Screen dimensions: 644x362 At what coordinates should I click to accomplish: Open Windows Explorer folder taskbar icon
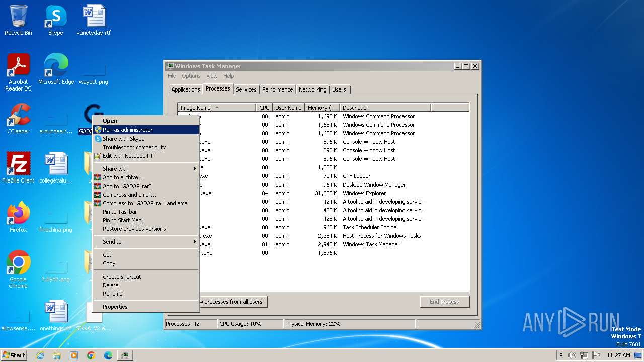(57, 355)
